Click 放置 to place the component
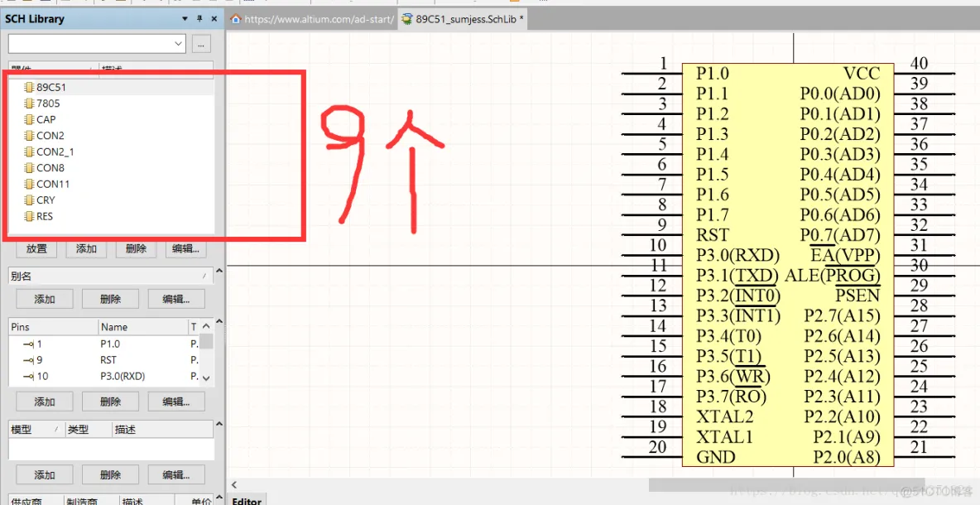980x505 pixels. coord(36,248)
